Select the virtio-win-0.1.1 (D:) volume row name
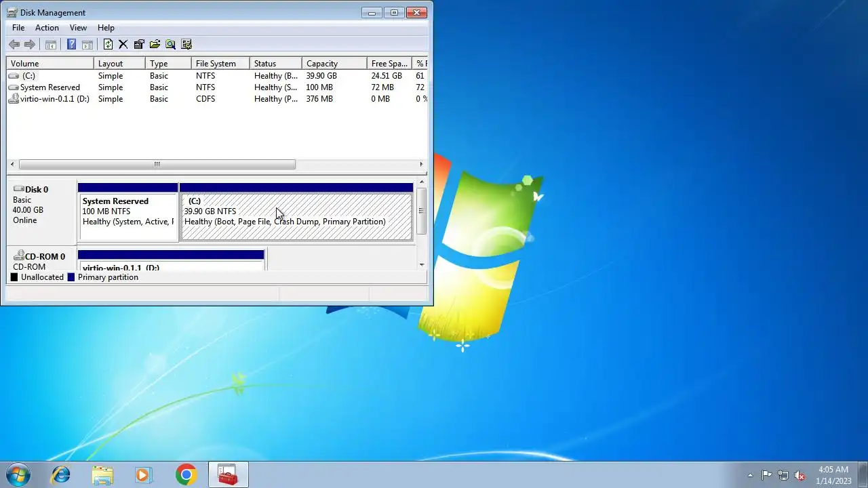The height and width of the screenshot is (488, 868). 55,99
